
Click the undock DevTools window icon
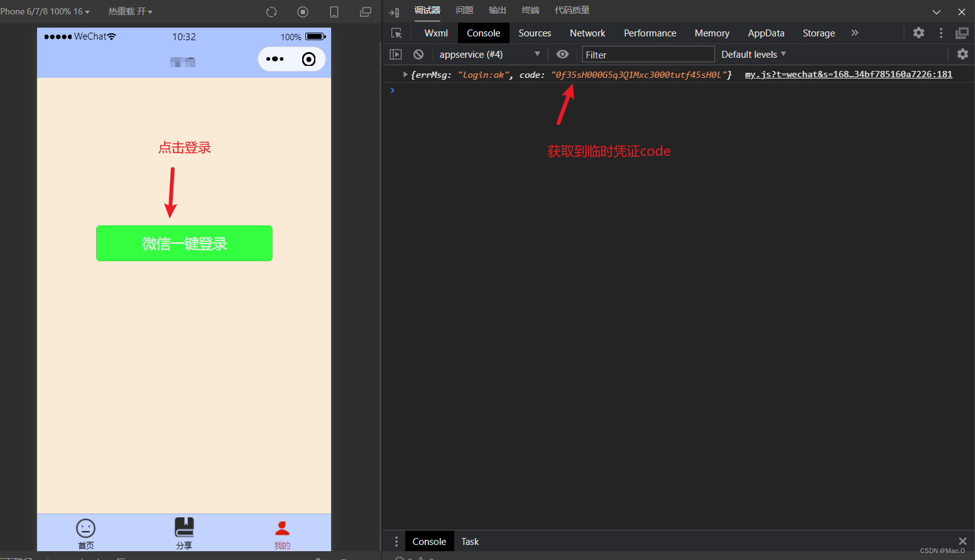[x=962, y=33]
